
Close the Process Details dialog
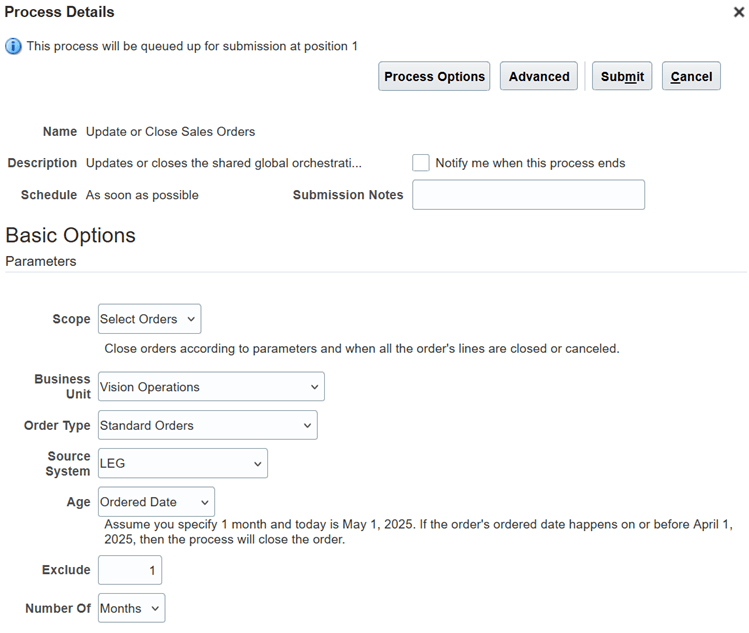pos(738,13)
